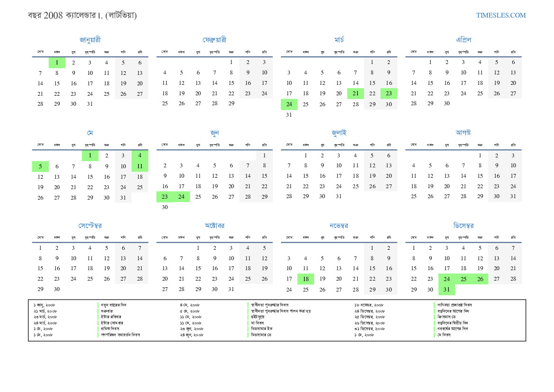Click 11 in নভেম্বর
This screenshot has width=554, height=392.
306,269
